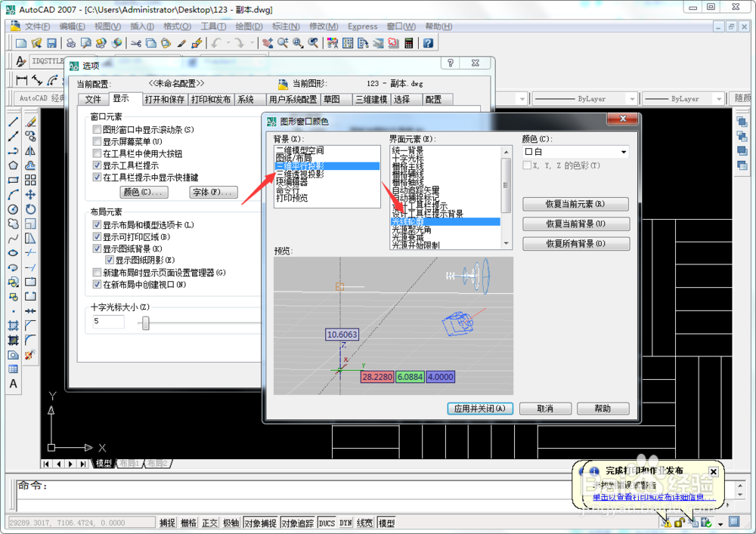The width and height of the screenshot is (756, 534).
Task: Uncheck 显示图纸背景 checkbox
Action: click(97, 249)
